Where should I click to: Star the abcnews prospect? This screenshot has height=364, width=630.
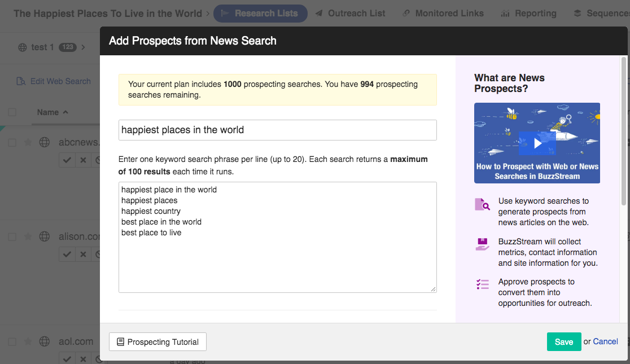click(28, 142)
